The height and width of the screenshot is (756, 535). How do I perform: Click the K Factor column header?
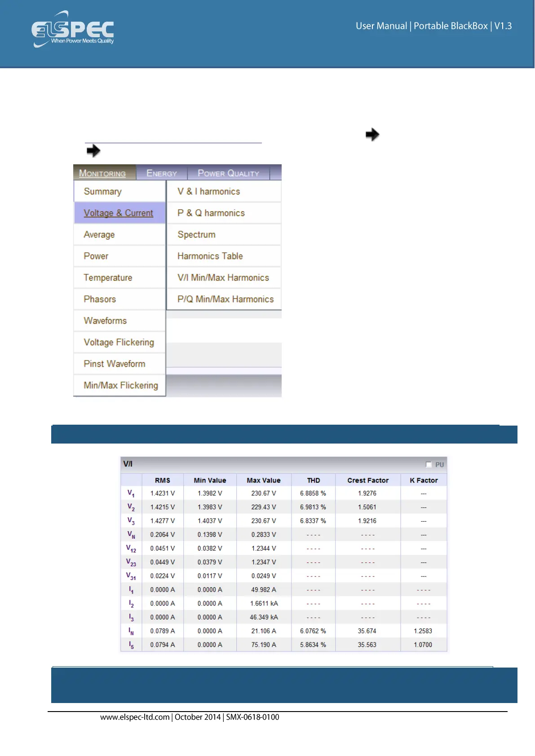(x=424, y=480)
